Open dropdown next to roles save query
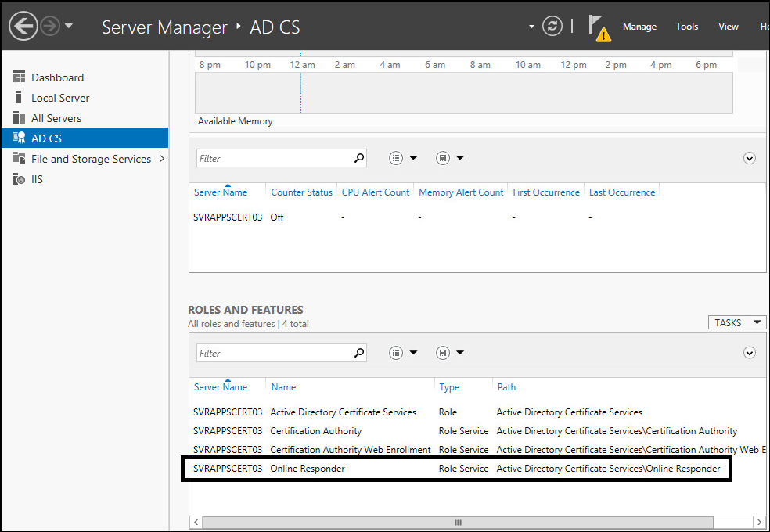The image size is (770, 532). point(460,353)
